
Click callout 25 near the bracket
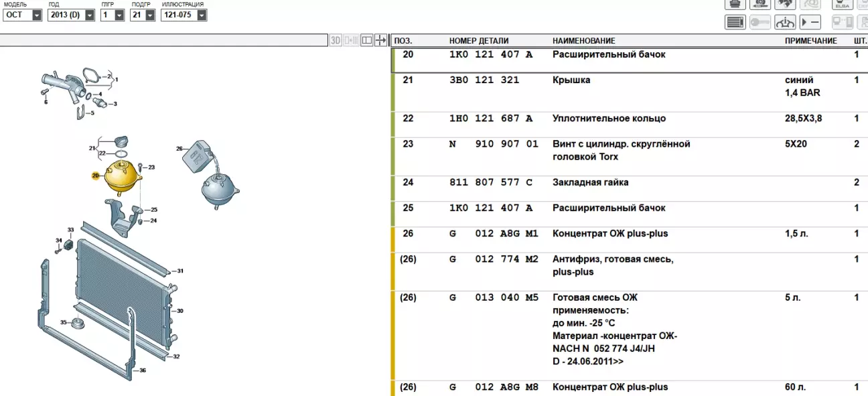pyautogui.click(x=153, y=210)
